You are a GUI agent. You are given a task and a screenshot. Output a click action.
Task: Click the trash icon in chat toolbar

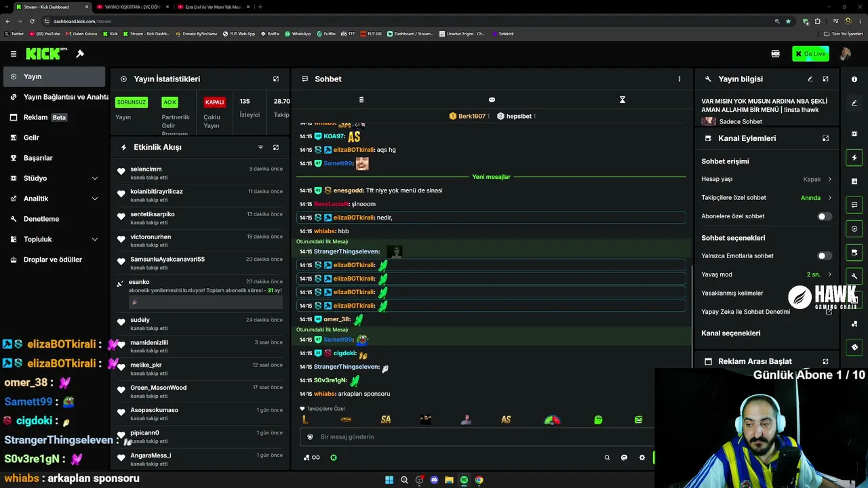361,100
